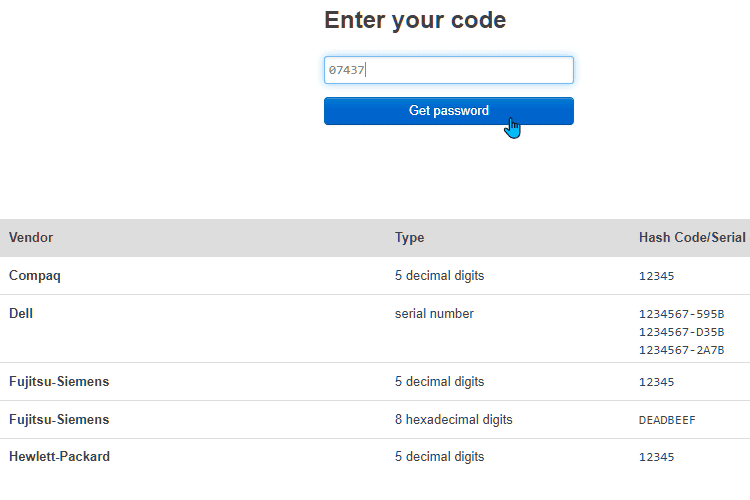This screenshot has width=750, height=500.
Task: Click the DEADBEEF hash code example
Action: point(667,420)
